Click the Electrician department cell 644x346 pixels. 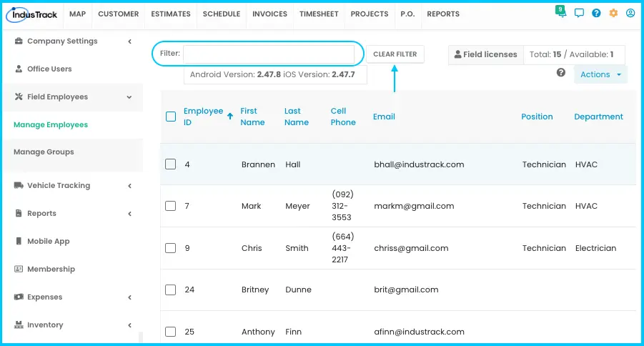point(595,248)
